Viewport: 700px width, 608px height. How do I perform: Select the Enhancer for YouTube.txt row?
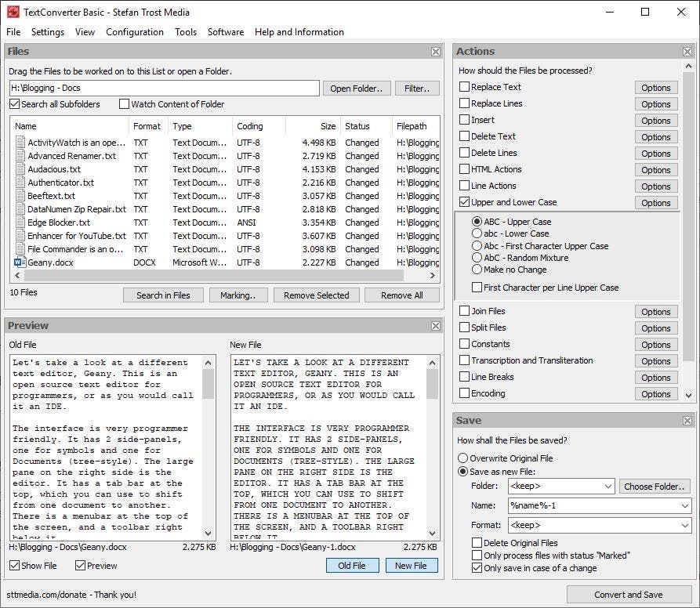(227, 236)
